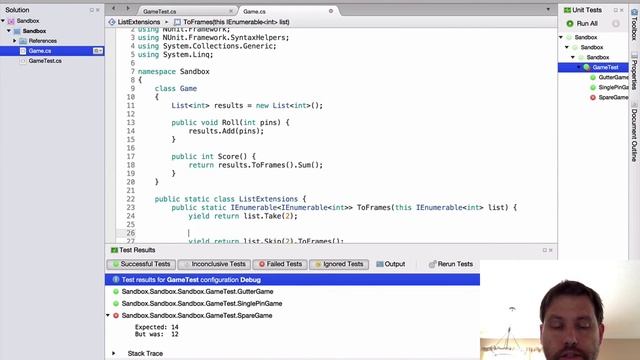Collapse the GameTest node in Unit Tests
The image size is (640, 360).
tap(579, 67)
